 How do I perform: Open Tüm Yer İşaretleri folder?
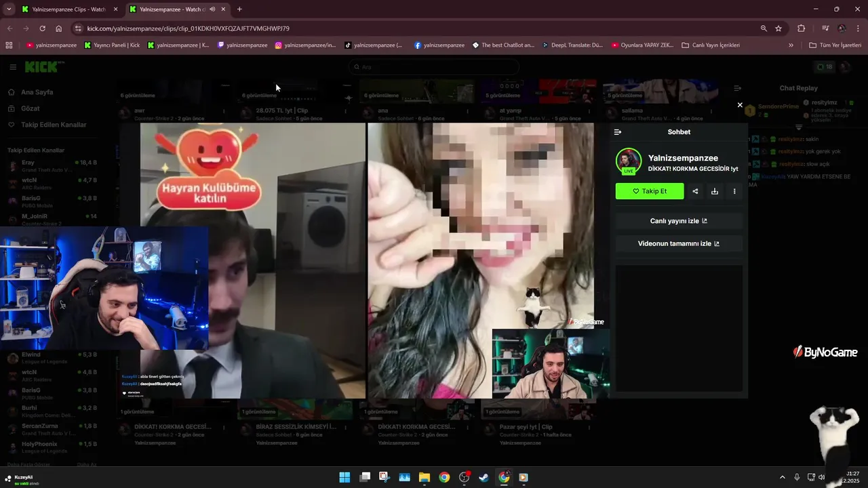835,45
